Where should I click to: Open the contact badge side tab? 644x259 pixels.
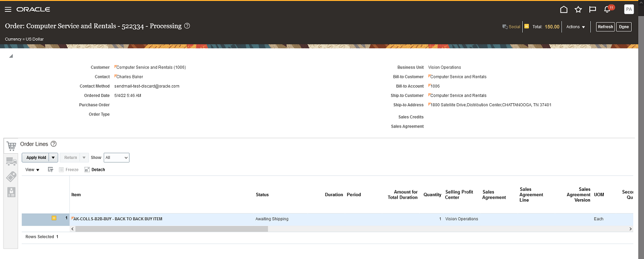click(x=11, y=192)
